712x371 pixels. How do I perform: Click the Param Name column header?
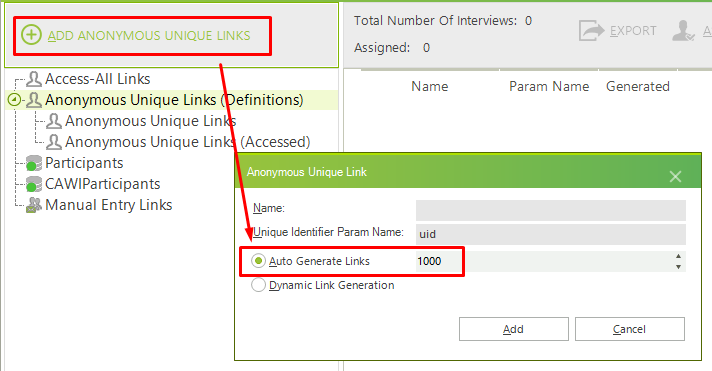tap(549, 86)
